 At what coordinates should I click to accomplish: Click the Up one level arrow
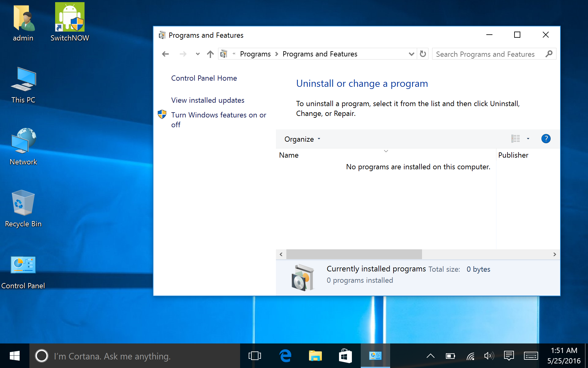coord(210,54)
